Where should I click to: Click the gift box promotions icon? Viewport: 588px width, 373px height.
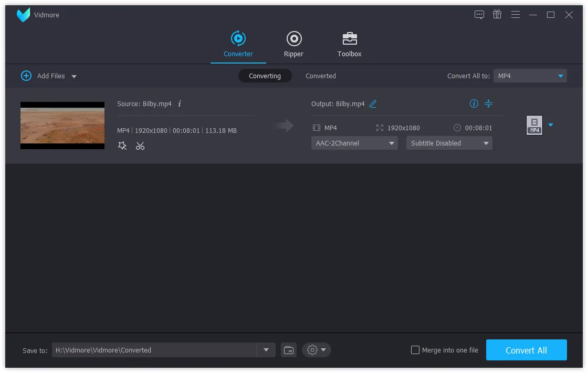pyautogui.click(x=497, y=15)
